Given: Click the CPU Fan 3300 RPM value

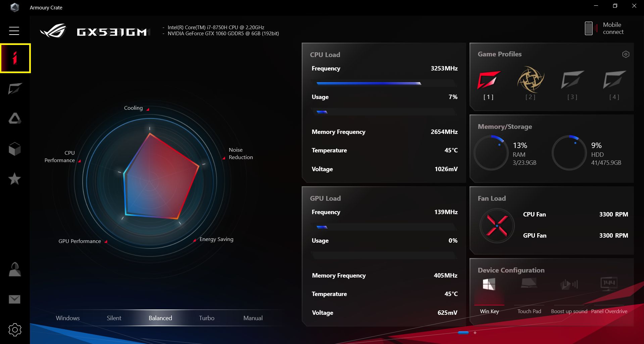Looking at the screenshot, I should click(x=613, y=214).
